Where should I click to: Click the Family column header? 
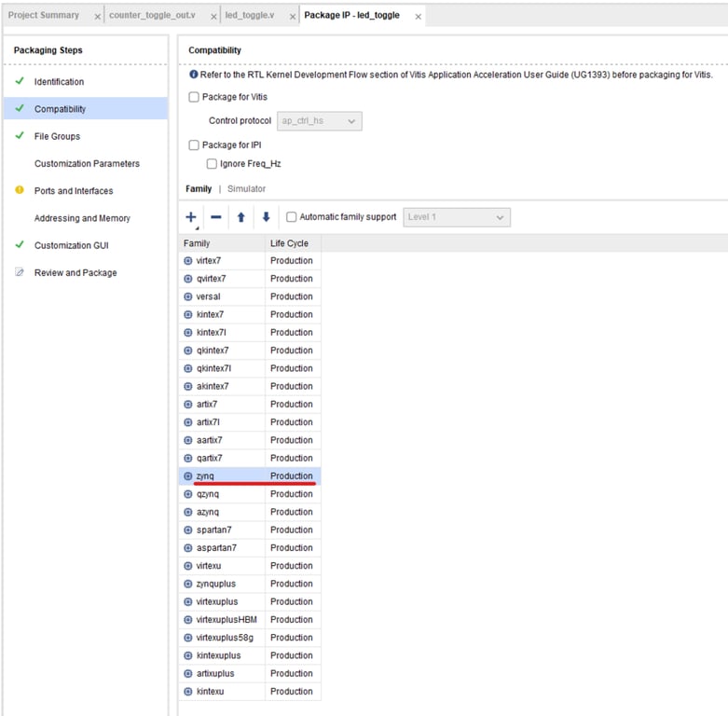pos(222,243)
